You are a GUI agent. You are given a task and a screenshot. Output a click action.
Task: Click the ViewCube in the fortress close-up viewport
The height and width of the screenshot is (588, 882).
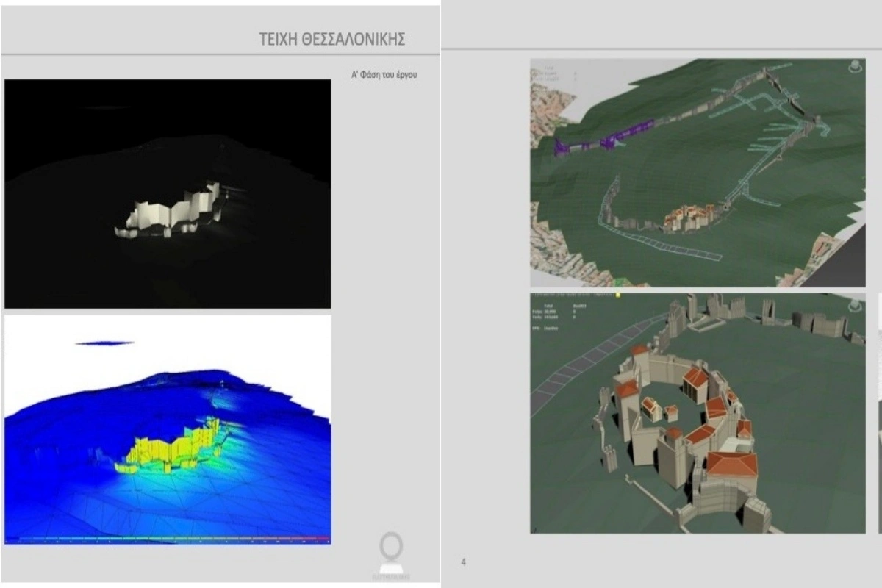pyautogui.click(x=854, y=304)
